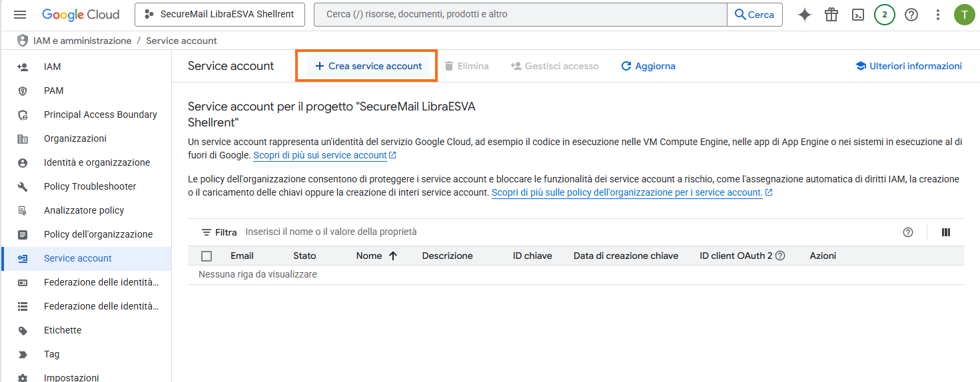Activate Cloud Shell terminal icon
This screenshot has height=382, width=980.
(x=858, y=15)
